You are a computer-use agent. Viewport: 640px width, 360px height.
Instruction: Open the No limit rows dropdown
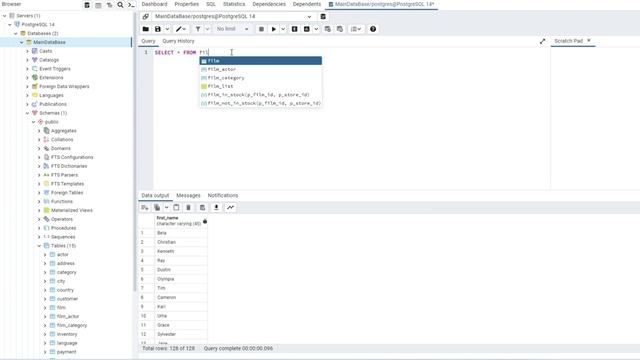tap(231, 29)
